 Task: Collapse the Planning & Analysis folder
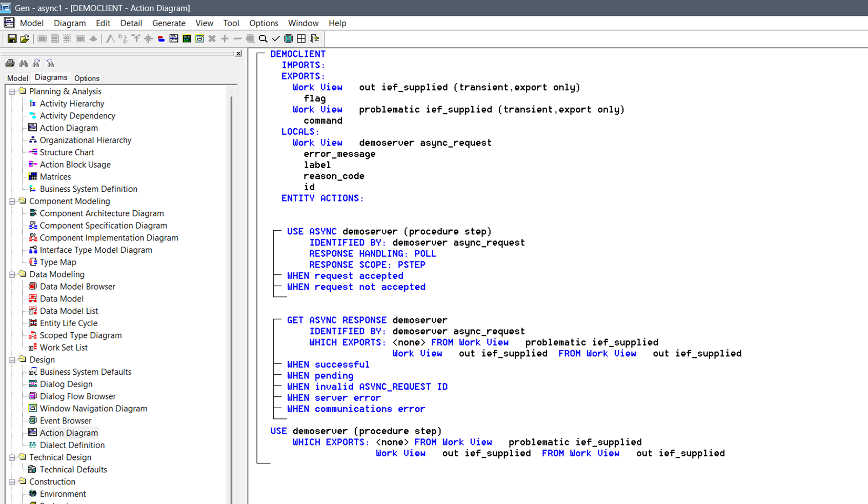(x=12, y=92)
